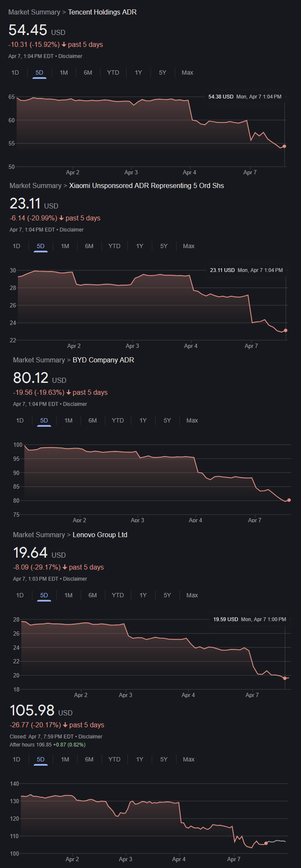The height and width of the screenshot is (868, 301).
Task: Choose 1Y range on Tencent chart
Action: pyautogui.click(x=138, y=72)
